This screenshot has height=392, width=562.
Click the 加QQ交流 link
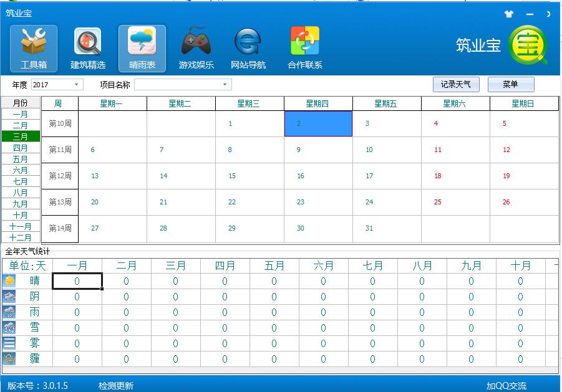[x=506, y=386]
